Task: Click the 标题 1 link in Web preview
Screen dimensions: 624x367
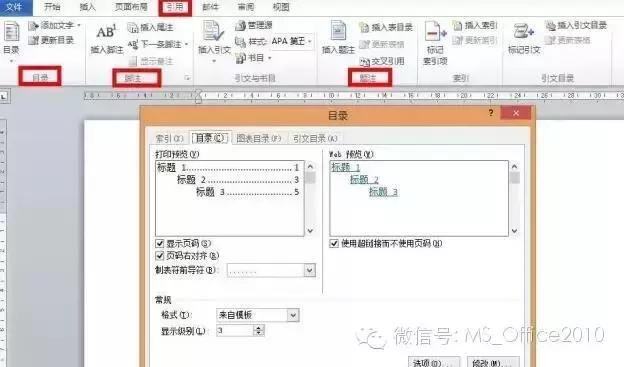Action: click(x=345, y=167)
